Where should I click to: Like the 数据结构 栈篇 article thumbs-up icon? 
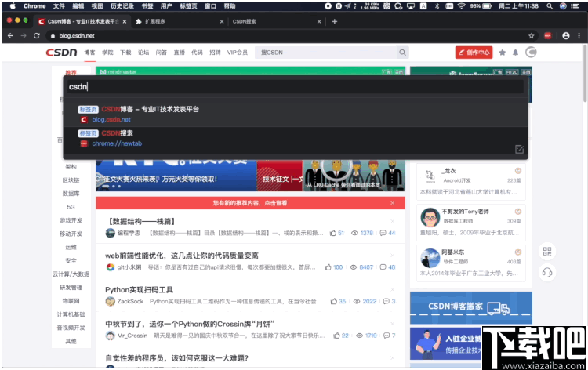coord(333,233)
